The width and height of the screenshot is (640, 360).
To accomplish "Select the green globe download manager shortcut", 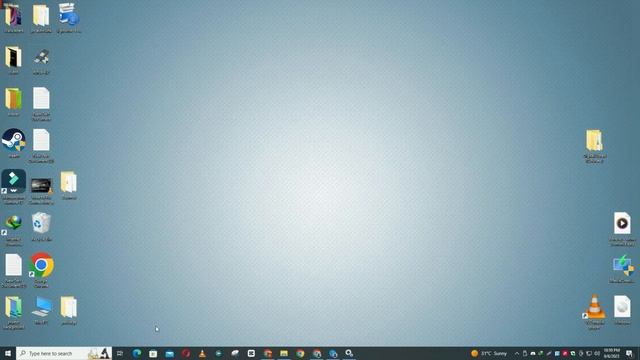I will (13, 229).
